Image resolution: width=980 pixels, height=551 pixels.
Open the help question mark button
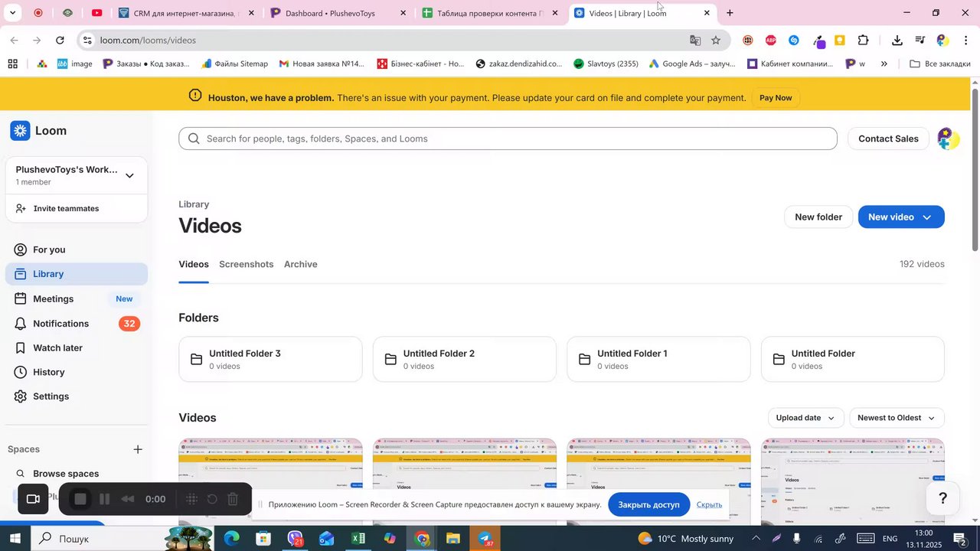coord(943,499)
